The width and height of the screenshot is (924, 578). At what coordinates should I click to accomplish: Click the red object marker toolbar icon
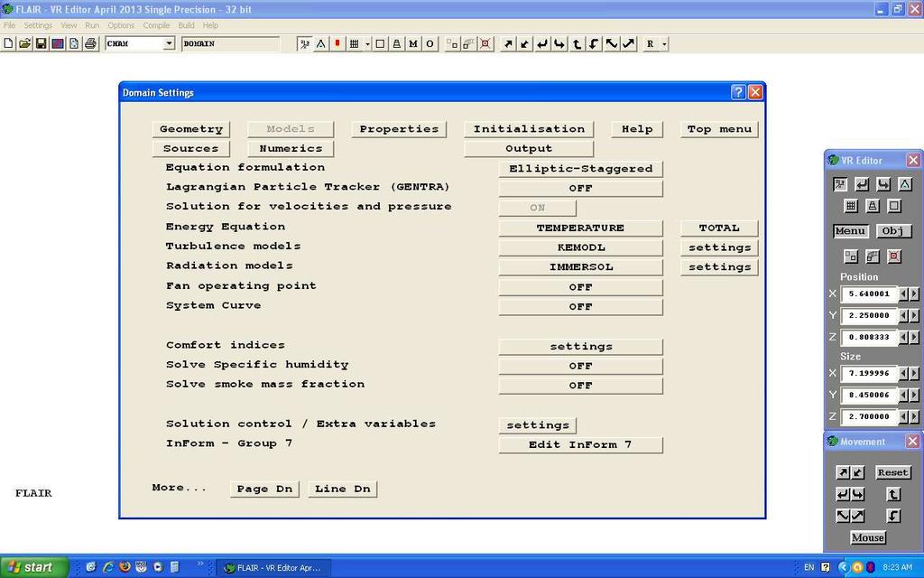[x=337, y=43]
